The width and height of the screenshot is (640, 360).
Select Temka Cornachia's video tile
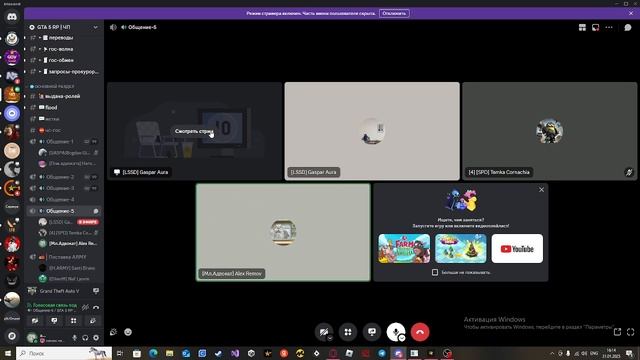549,131
